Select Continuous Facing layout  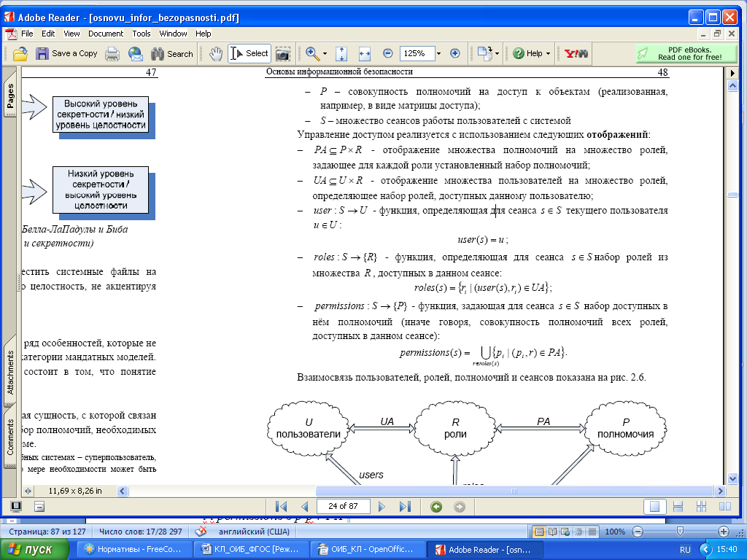tap(701, 507)
